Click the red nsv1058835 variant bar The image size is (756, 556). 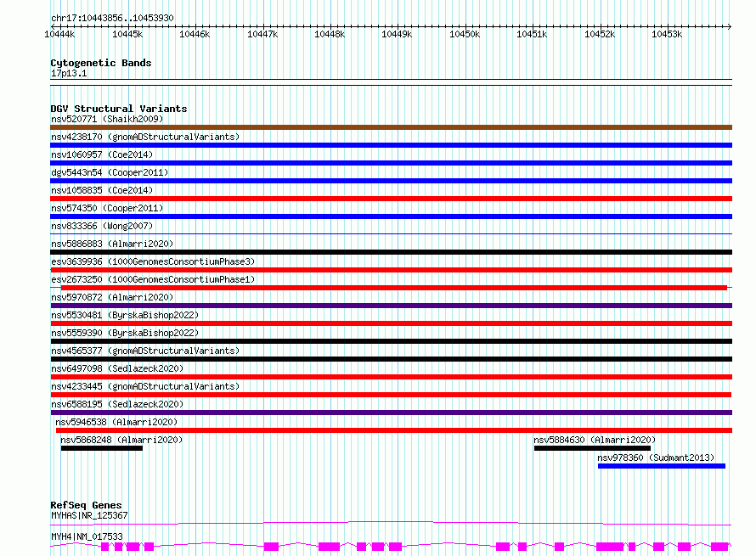[x=391, y=199]
